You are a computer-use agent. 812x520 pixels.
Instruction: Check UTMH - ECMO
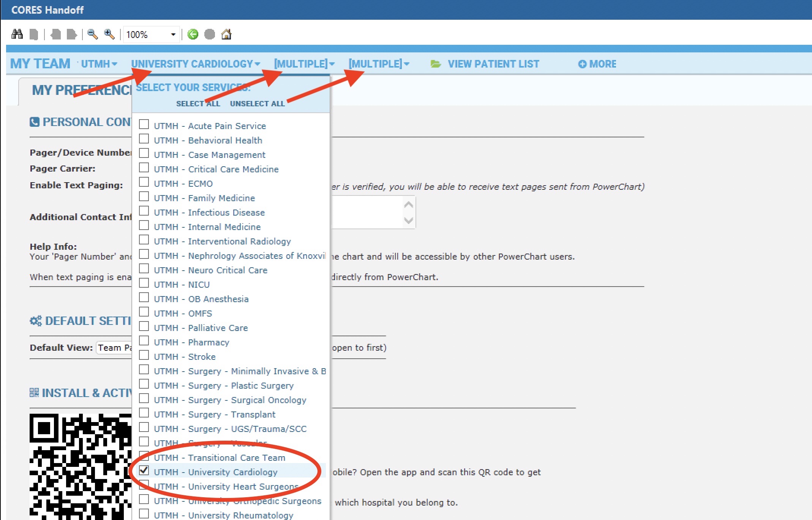point(144,182)
